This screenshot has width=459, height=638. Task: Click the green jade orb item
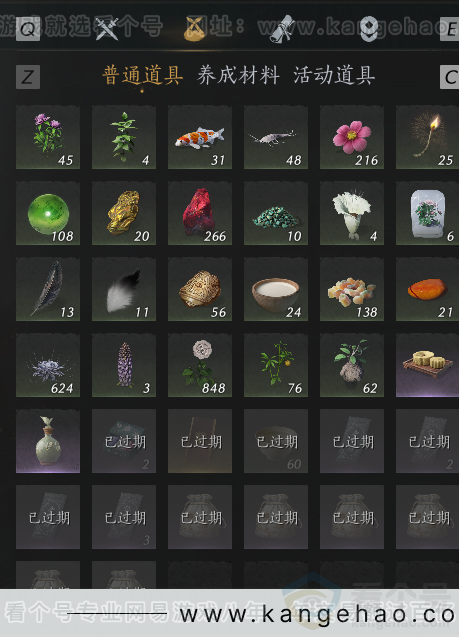tap(48, 213)
